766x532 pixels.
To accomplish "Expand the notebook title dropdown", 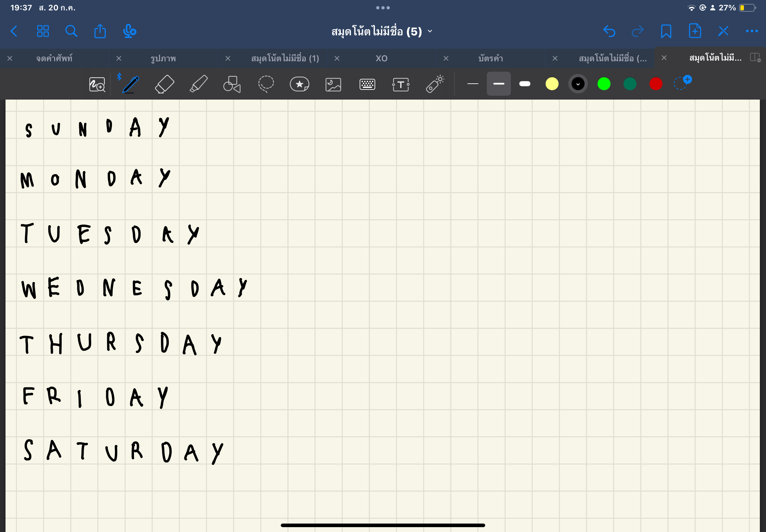I will tap(430, 31).
